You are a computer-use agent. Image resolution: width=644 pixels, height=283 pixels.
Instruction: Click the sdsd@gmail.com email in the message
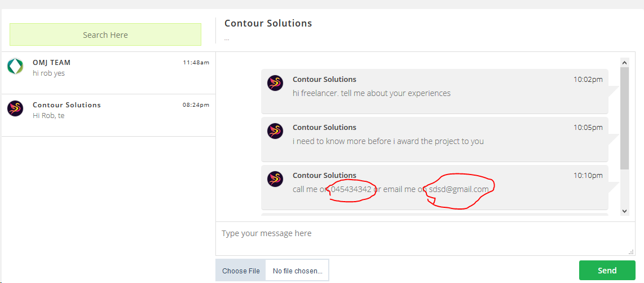click(x=458, y=189)
